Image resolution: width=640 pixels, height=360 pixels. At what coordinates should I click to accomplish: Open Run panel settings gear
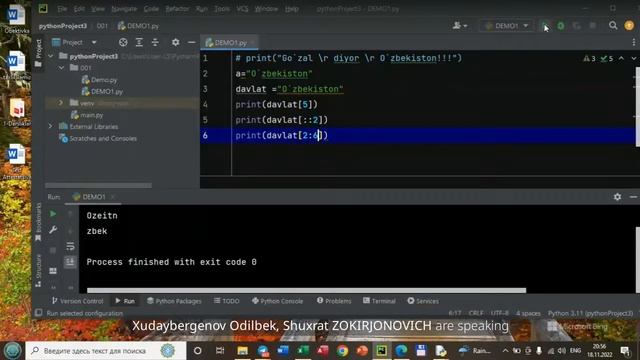pos(617,197)
